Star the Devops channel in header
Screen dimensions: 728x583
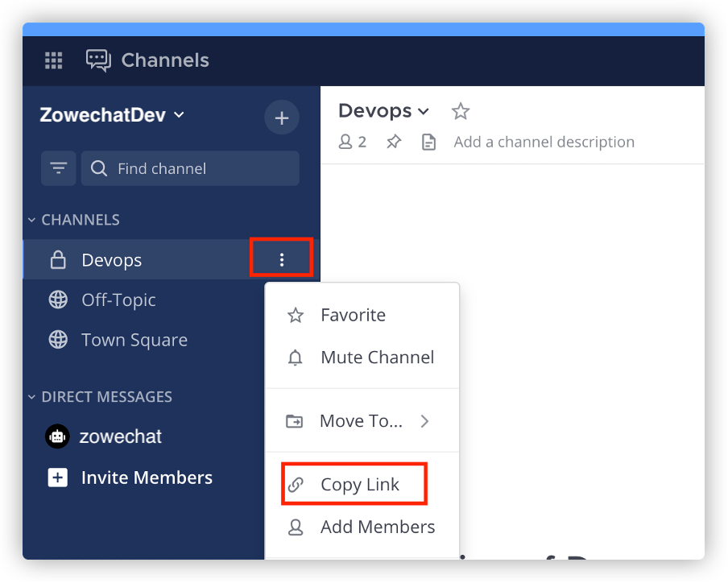460,111
